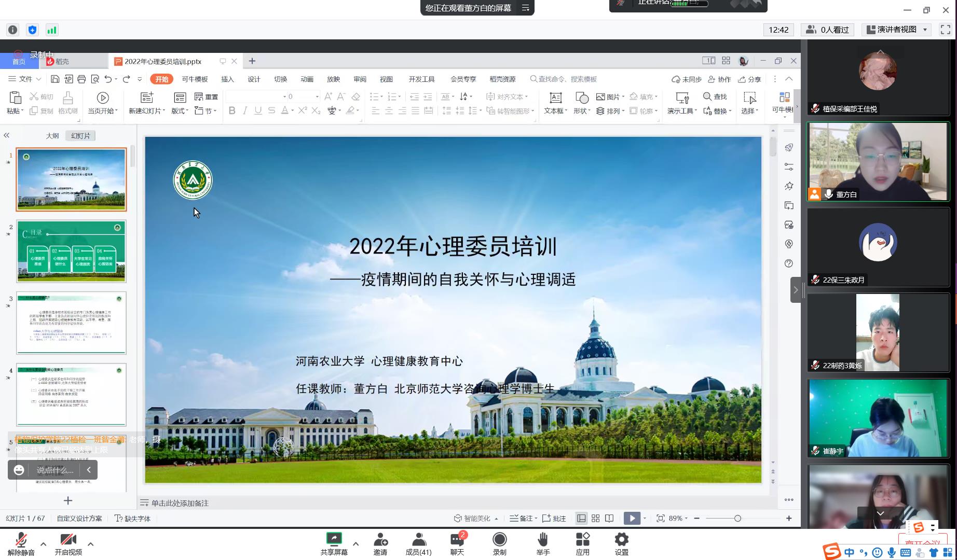Viewport: 957px width, 560px height.
Task: Click the Share Screen (共享屏幕) icon
Action: point(334,539)
